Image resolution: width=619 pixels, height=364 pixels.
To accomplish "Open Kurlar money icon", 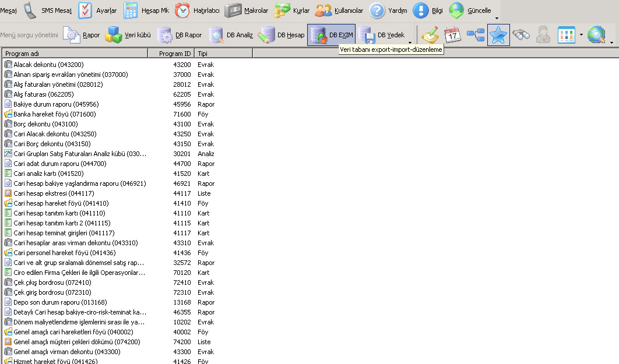I will coord(282,10).
